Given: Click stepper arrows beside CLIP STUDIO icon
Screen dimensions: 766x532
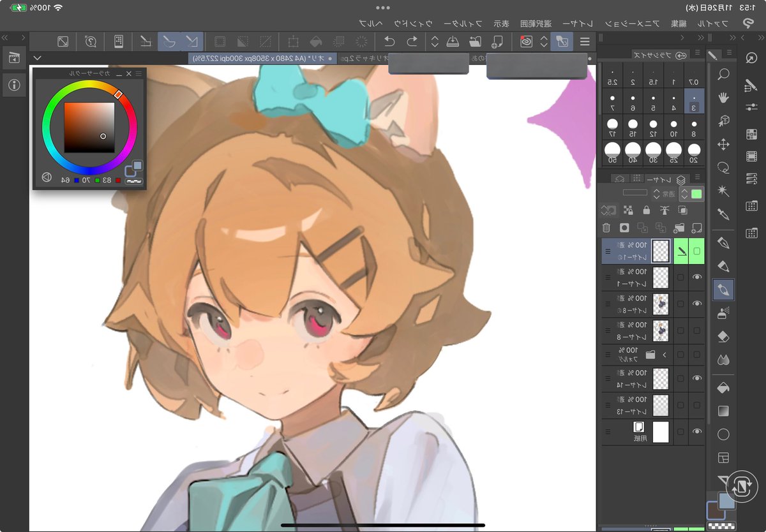Looking at the screenshot, I should tap(544, 42).
